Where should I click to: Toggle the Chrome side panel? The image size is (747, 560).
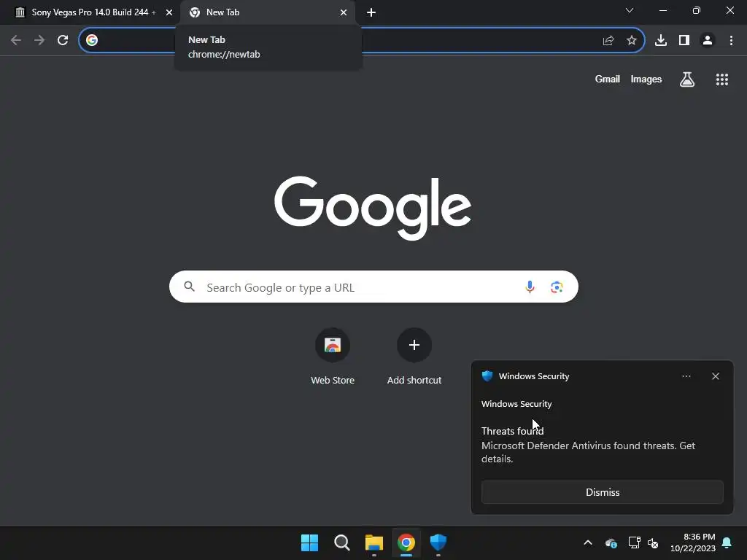(x=684, y=41)
